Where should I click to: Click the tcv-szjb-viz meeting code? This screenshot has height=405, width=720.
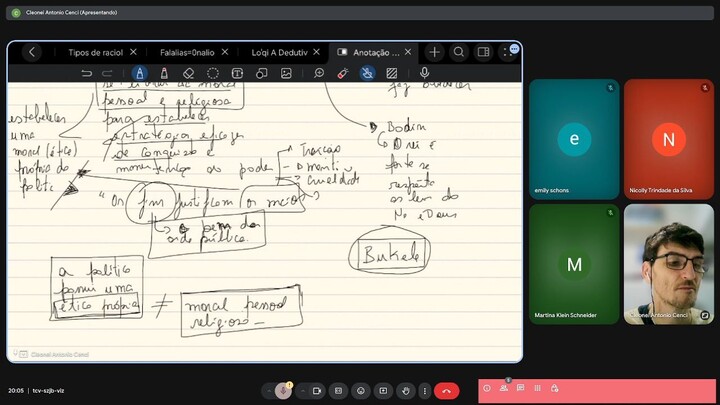click(x=48, y=391)
